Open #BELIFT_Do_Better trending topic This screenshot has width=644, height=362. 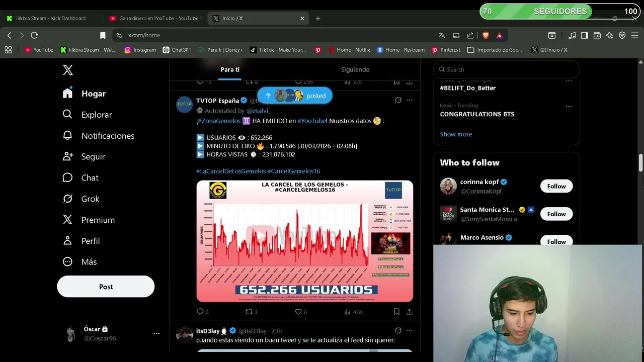[x=468, y=88]
